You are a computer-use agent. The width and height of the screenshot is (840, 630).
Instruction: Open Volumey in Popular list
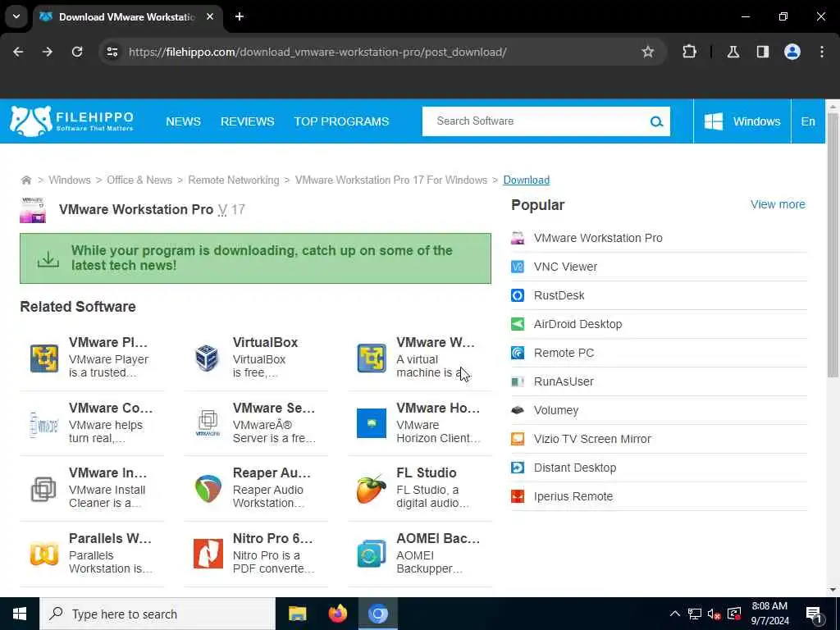556,410
